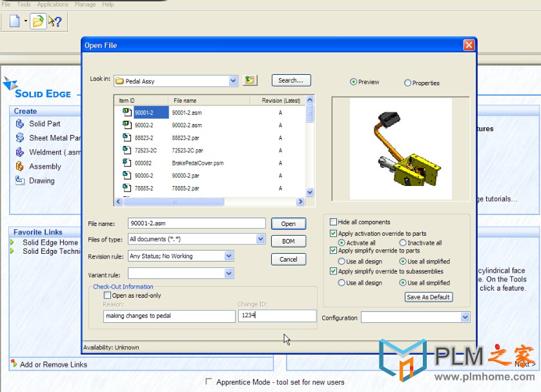Image resolution: width=541 pixels, height=392 pixels.
Task: Open the Help menu
Action: (108, 4)
